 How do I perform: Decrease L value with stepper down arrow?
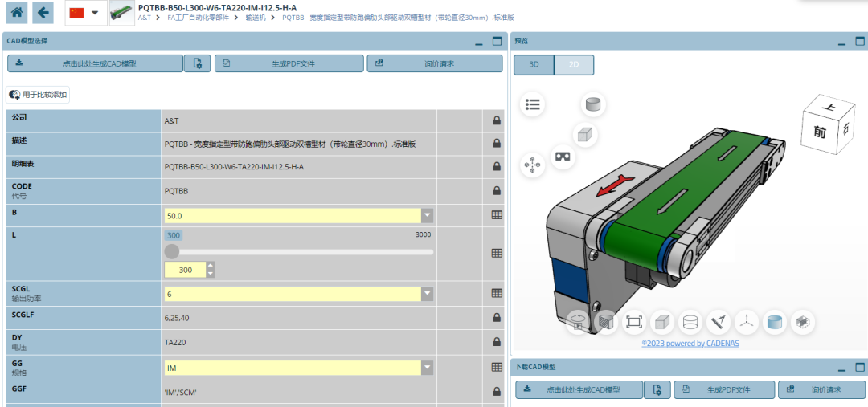point(210,273)
